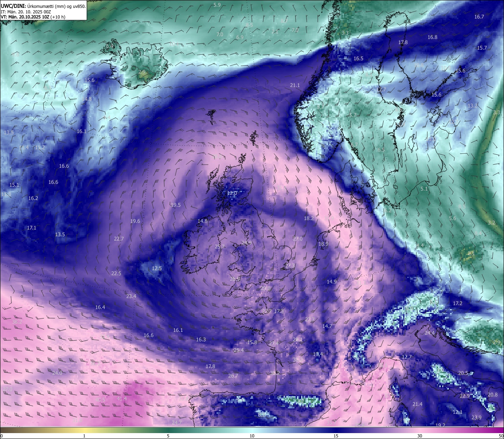Screen dimensions: 504x439
Task: Click the 17.2 value label
Action: 458,303
